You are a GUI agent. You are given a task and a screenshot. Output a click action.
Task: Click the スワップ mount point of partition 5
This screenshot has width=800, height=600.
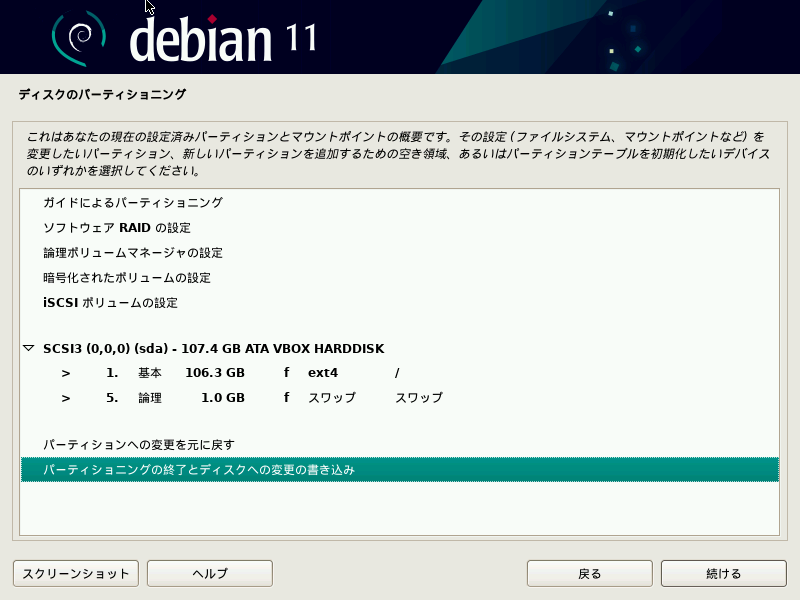[419, 398]
